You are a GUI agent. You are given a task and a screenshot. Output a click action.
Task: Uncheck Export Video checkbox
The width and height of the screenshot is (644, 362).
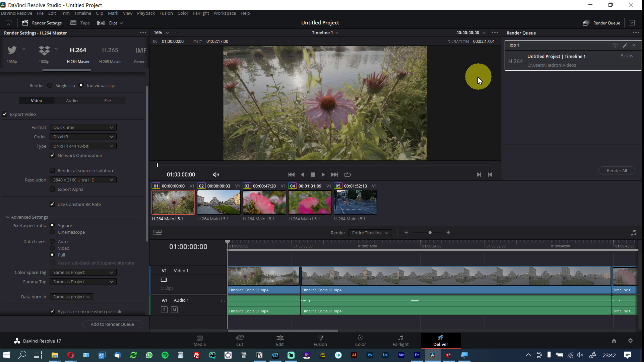(5, 114)
